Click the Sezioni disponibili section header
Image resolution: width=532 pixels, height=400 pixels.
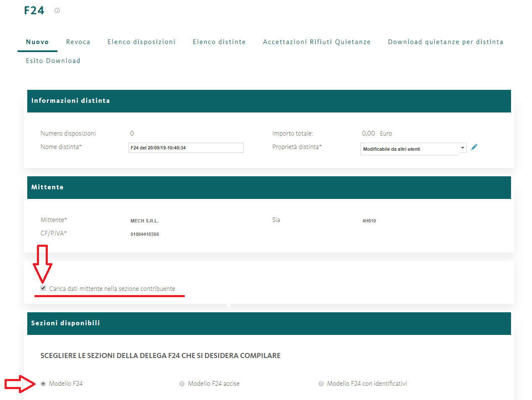(x=65, y=323)
